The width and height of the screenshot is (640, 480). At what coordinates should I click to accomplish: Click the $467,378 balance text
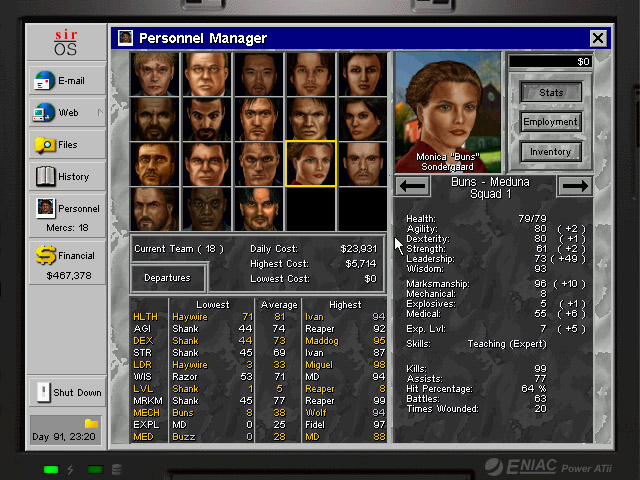click(x=69, y=276)
